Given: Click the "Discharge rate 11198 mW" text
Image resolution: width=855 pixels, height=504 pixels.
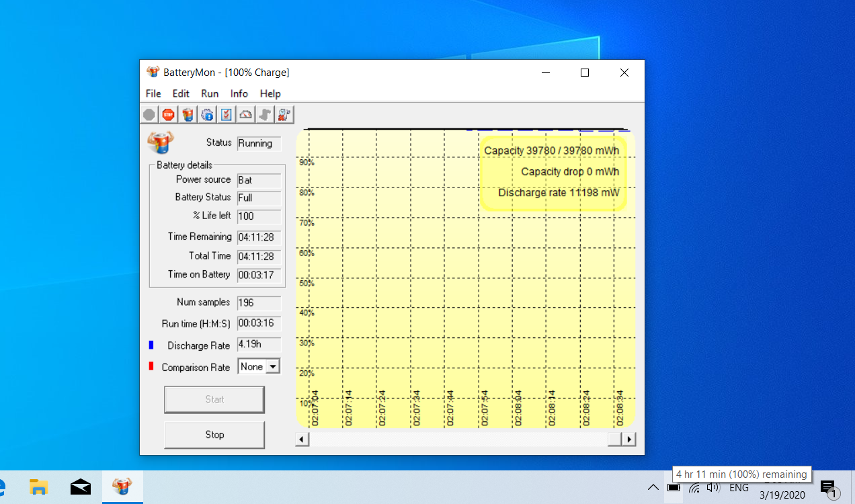Looking at the screenshot, I should pos(559,193).
